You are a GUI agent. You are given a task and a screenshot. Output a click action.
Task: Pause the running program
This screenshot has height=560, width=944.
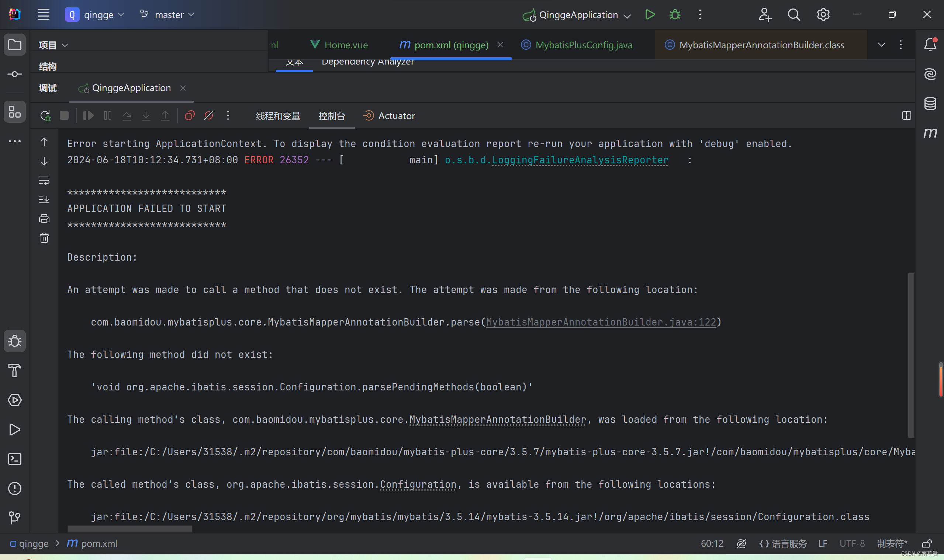point(108,115)
